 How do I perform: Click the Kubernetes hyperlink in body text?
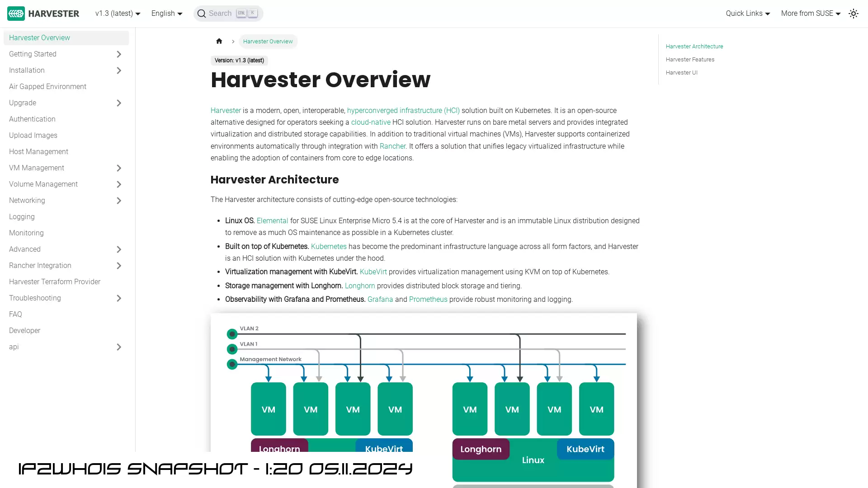329,246
